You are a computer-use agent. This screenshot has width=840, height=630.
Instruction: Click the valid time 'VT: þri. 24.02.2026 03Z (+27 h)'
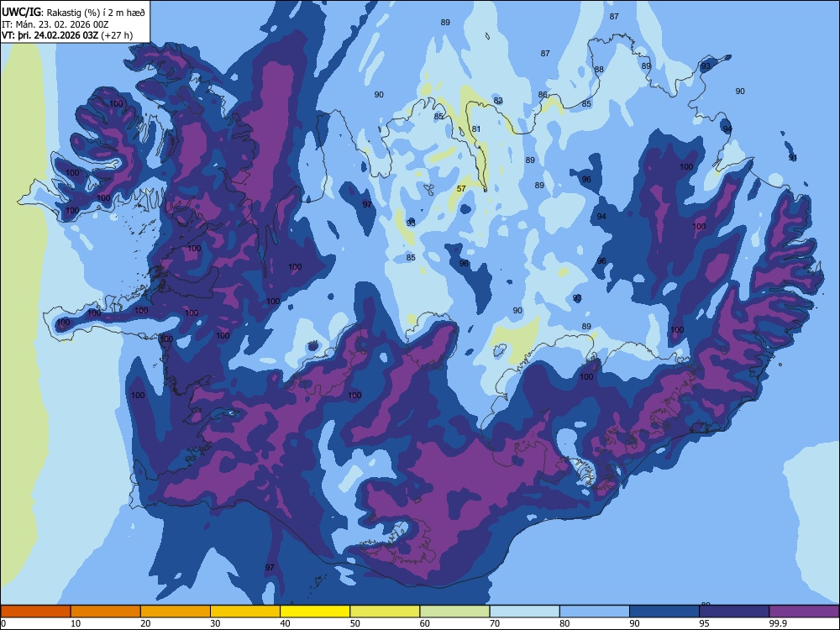pyautogui.click(x=67, y=35)
